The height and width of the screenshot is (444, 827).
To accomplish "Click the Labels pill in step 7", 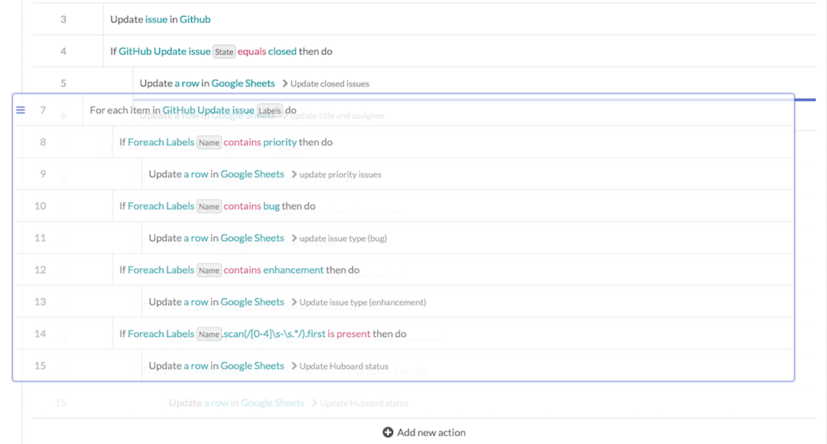I will pyautogui.click(x=270, y=110).
